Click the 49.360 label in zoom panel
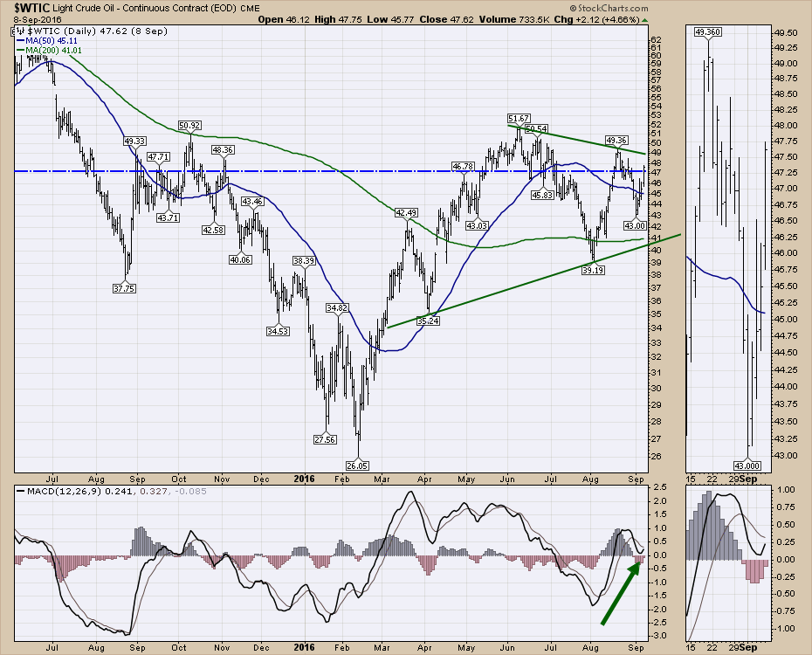This screenshot has width=812, height=655. (x=708, y=32)
